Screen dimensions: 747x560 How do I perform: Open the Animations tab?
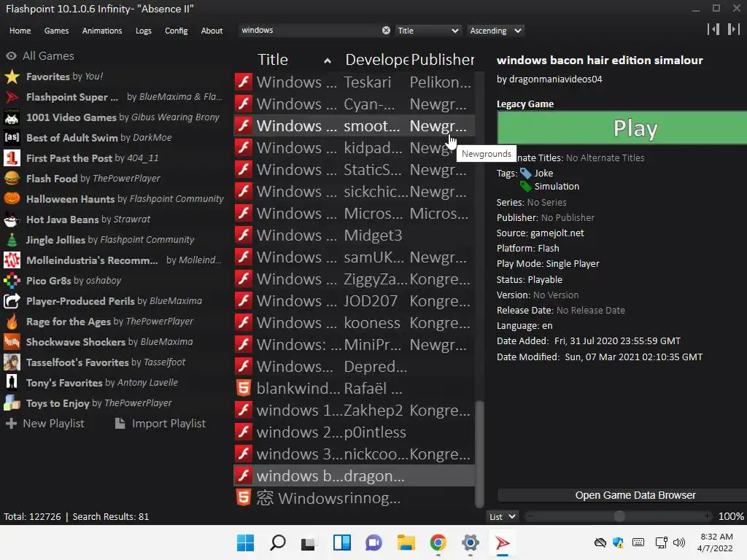tap(102, 31)
